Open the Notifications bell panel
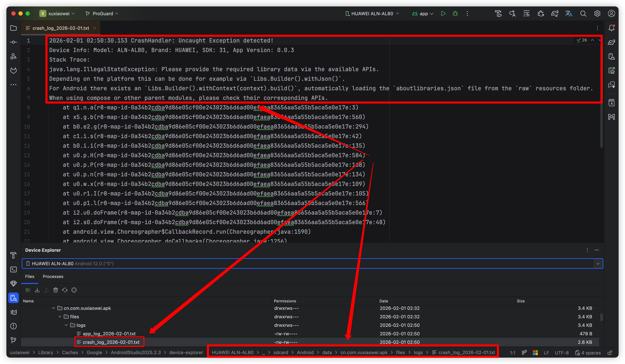The image size is (625, 364). 611,28
